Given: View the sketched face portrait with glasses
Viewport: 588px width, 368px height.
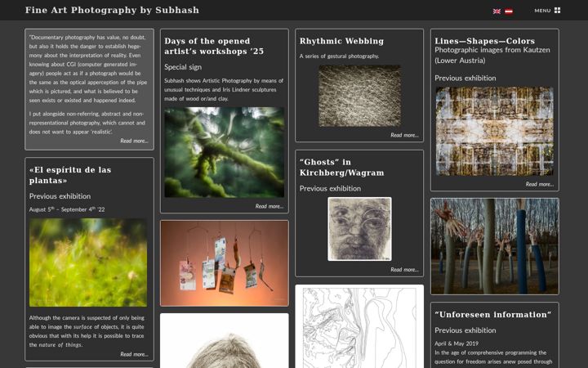Looking at the screenshot, I should click(x=359, y=229).
